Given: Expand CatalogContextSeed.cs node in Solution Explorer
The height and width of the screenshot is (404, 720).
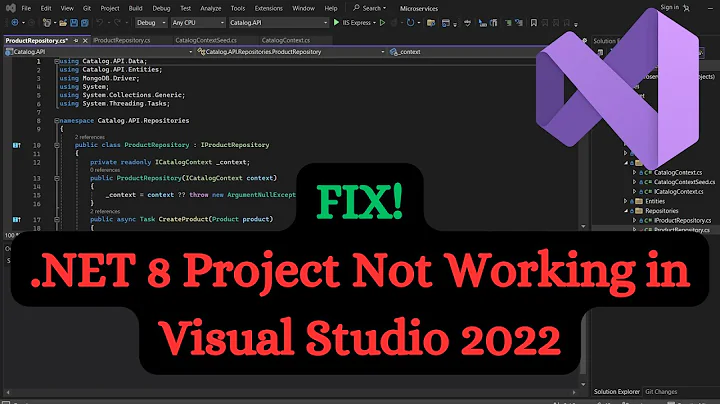Looking at the screenshot, I should coord(635,182).
